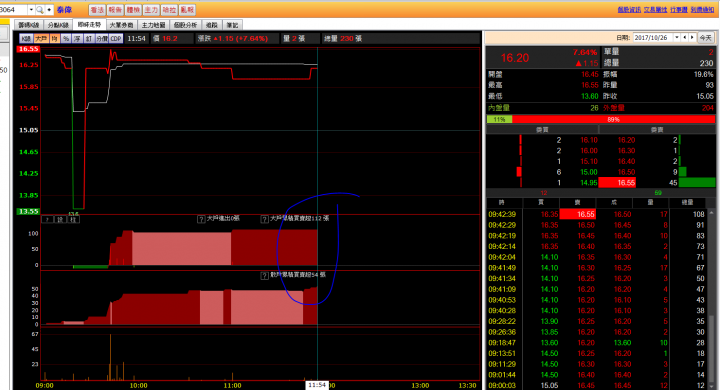Click the 哈拉 toolbar button
Screen dimensions: 720x390
tap(169, 10)
